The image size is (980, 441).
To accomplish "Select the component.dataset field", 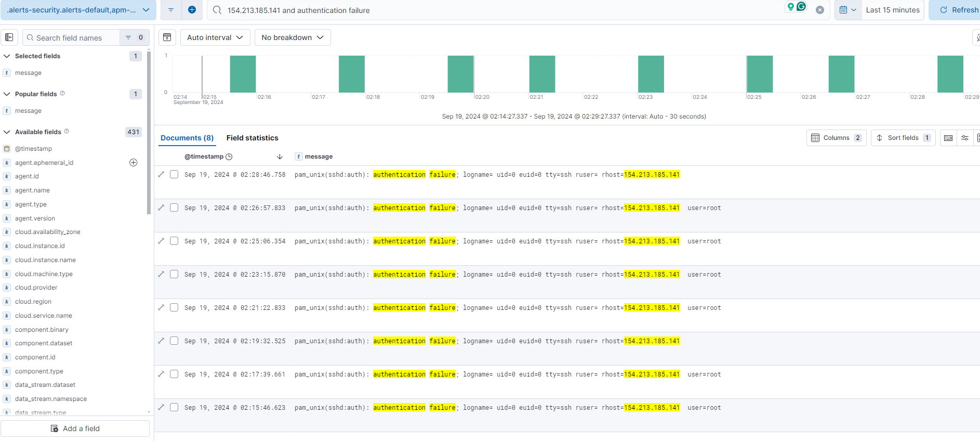I will tap(44, 343).
